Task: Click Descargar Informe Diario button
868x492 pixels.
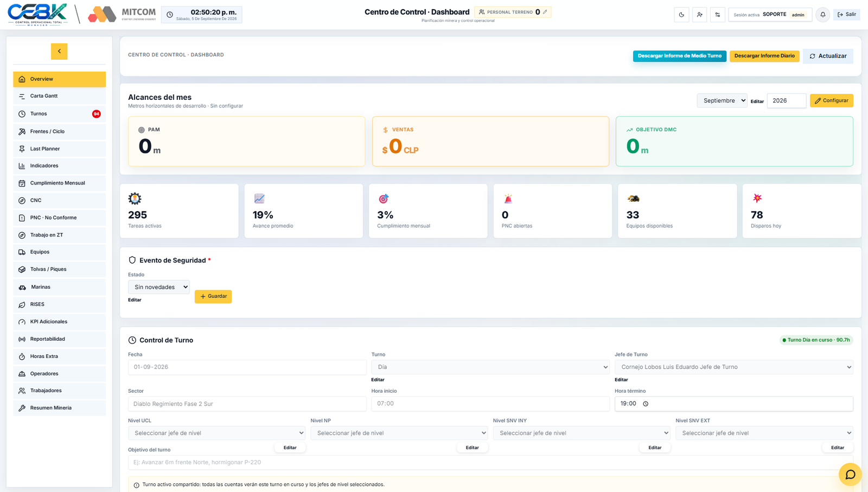Action: (x=764, y=56)
